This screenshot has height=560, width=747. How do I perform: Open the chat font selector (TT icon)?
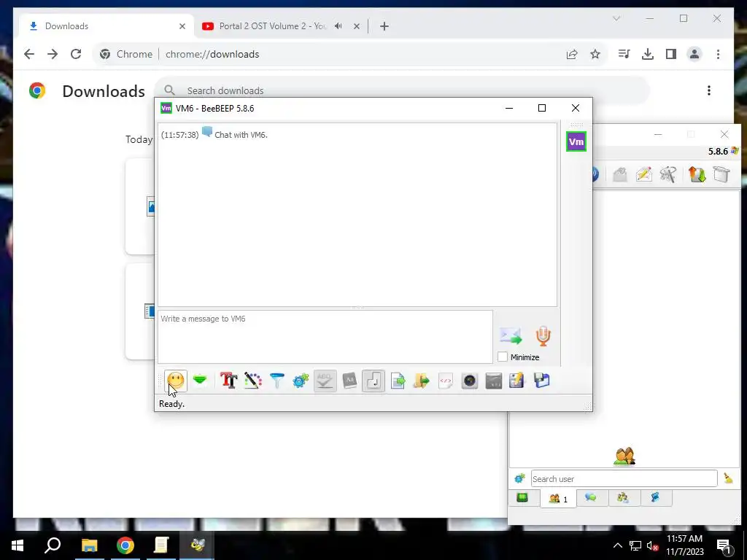[228, 381]
